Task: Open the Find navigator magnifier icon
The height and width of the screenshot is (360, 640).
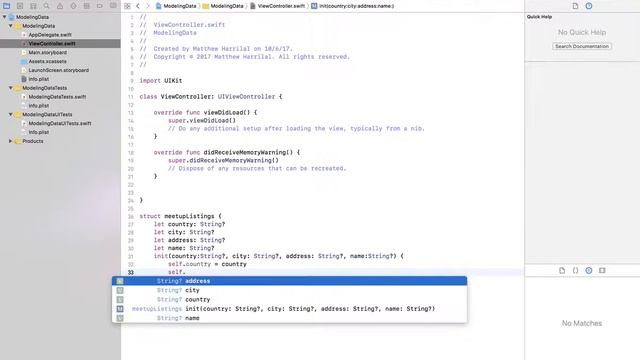Action: pos(47,6)
